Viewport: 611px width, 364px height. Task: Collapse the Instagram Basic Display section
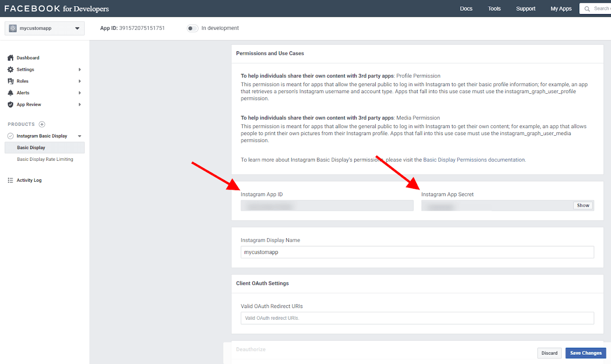coord(80,136)
